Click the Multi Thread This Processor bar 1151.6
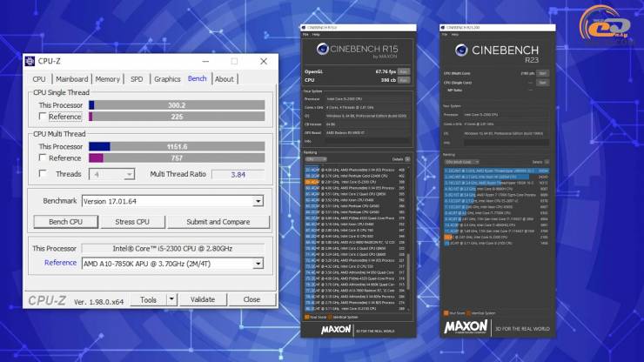644x362 pixels. 177,146
